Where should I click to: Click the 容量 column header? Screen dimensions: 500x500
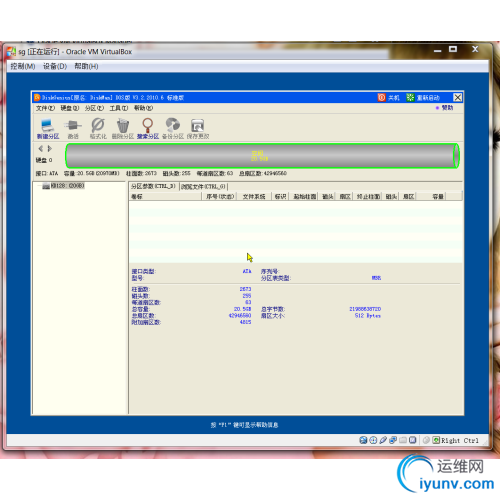click(x=431, y=196)
